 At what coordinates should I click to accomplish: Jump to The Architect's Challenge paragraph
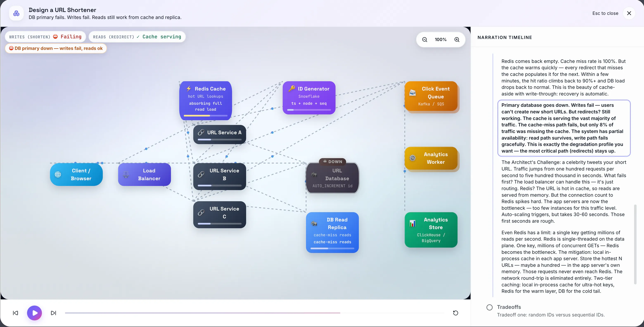[x=564, y=192]
